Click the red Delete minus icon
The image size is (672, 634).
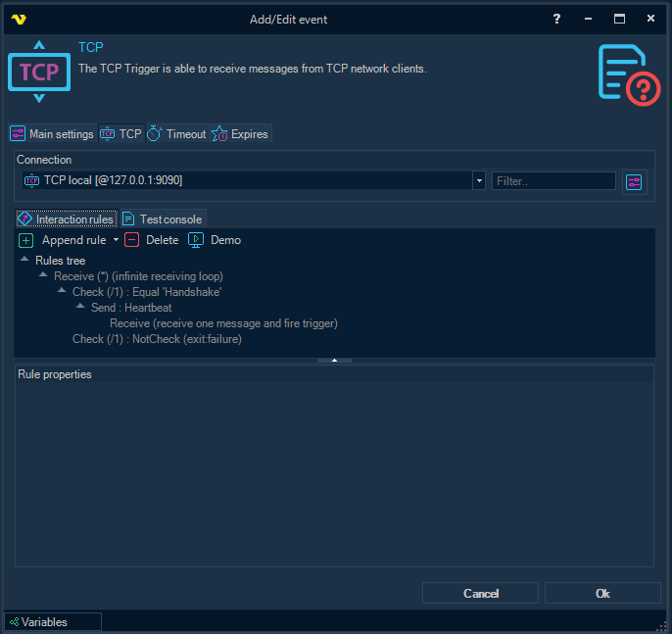[x=132, y=240]
